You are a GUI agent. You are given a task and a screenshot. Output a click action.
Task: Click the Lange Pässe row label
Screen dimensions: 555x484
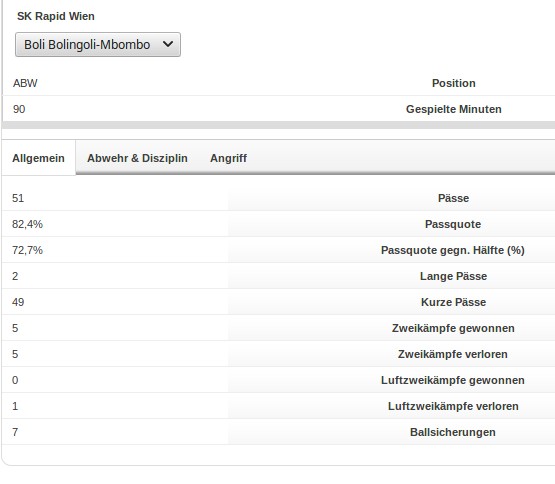point(453,276)
